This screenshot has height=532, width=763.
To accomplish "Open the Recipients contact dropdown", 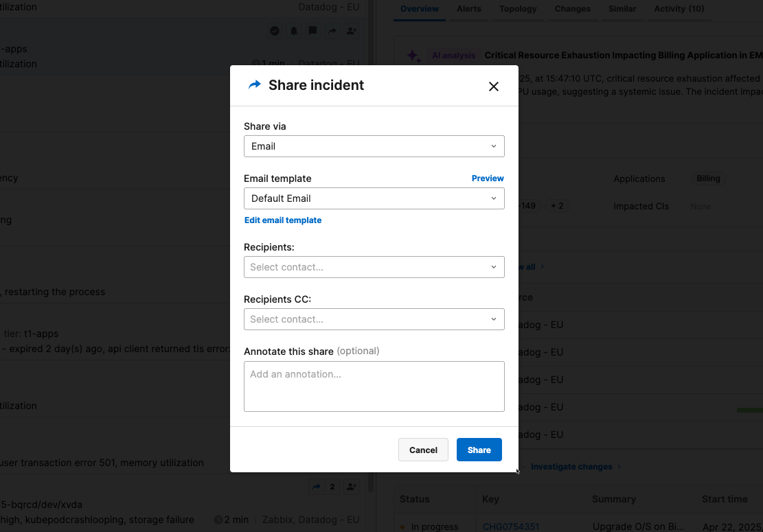I will [374, 267].
